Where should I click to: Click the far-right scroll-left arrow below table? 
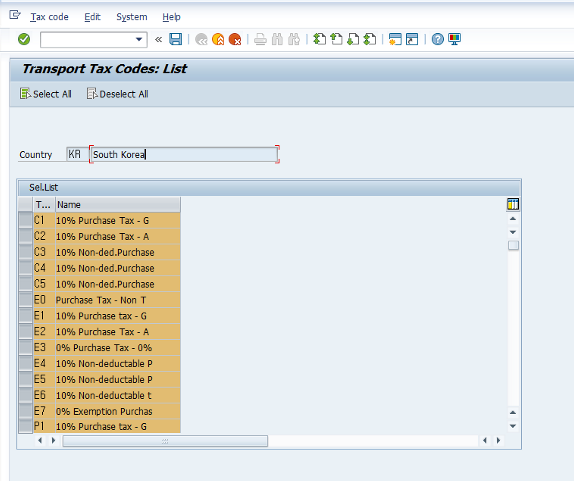(x=485, y=440)
